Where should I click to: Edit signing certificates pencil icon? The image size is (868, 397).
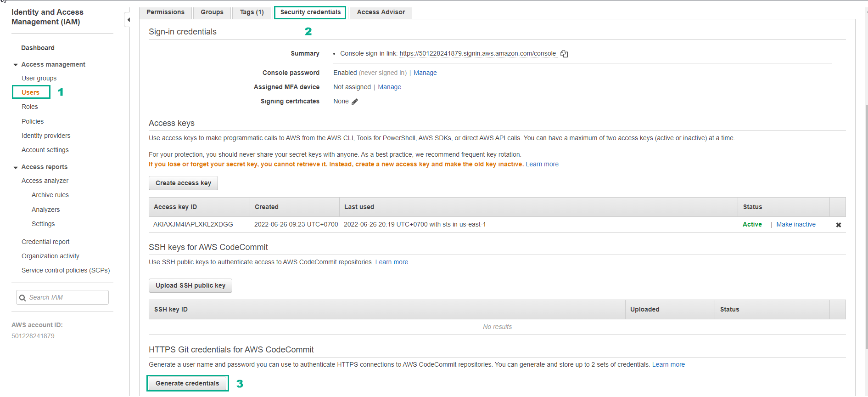pyautogui.click(x=355, y=102)
